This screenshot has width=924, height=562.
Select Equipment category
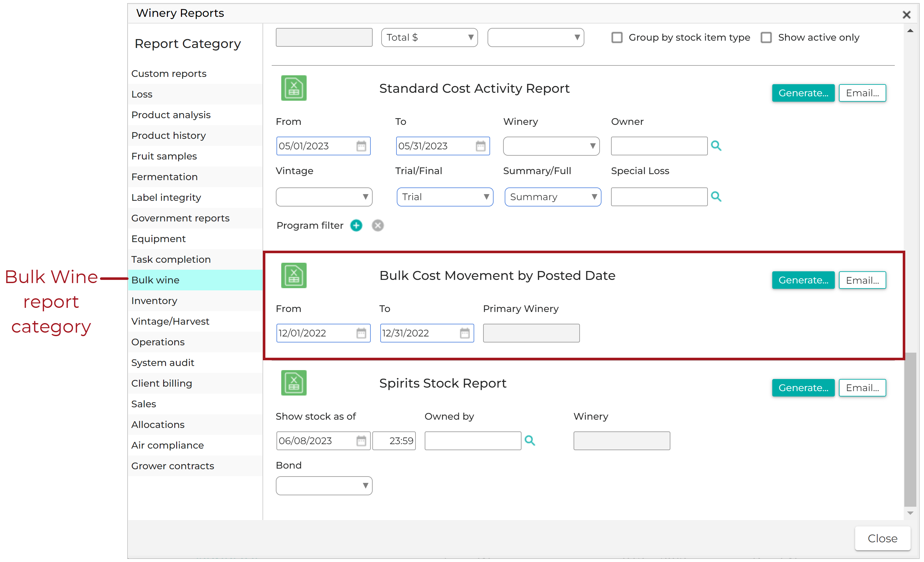[195, 239]
